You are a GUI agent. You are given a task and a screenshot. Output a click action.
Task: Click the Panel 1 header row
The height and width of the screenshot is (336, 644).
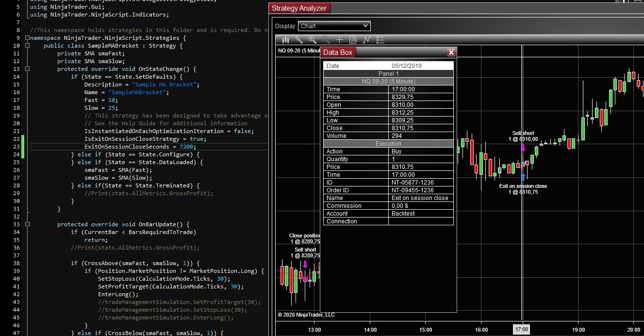[x=388, y=74]
